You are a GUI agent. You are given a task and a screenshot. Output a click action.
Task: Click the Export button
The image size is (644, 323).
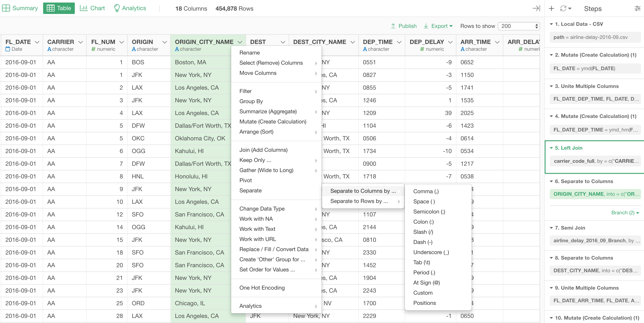coord(438,26)
